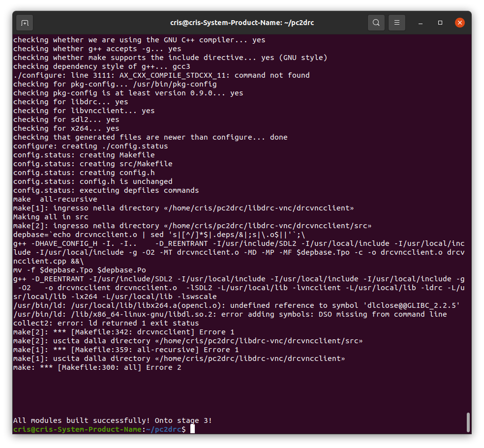Click 'checking whether we are using the GNU C++ compiler' line

[x=139, y=40]
